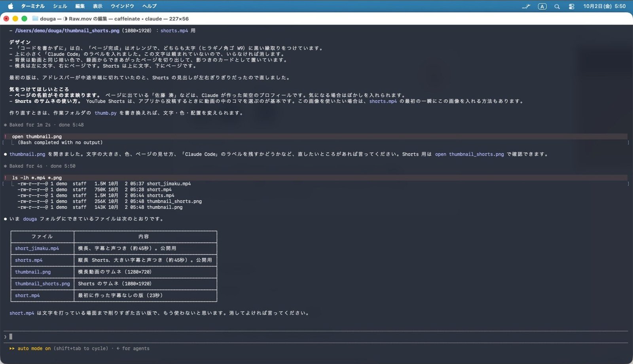Click the thumbnail.png link in the reply
Viewport: 633px width, 364px height.
pos(27,154)
